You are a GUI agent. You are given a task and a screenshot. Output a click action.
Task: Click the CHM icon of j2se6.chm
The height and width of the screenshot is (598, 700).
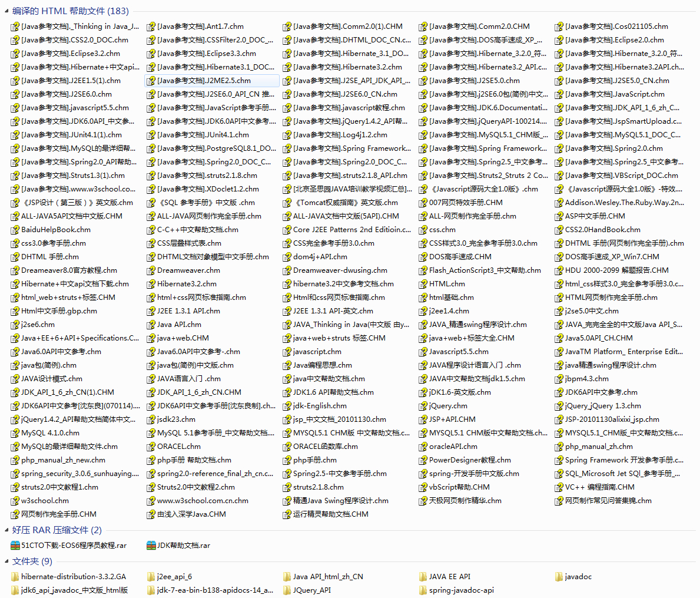(x=15, y=325)
